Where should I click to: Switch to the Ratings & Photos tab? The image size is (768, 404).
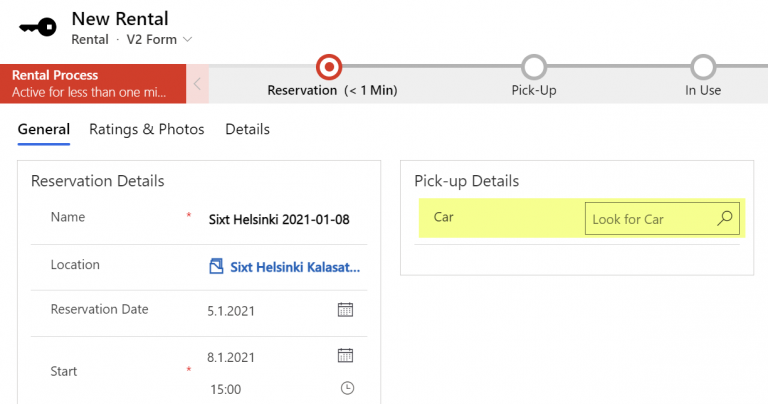point(146,129)
